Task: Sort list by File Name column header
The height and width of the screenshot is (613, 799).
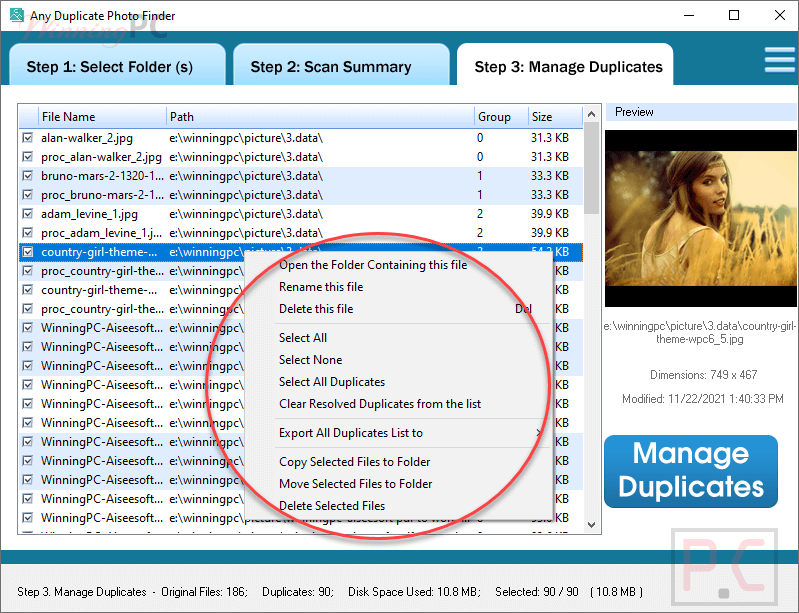Action: 102,117
